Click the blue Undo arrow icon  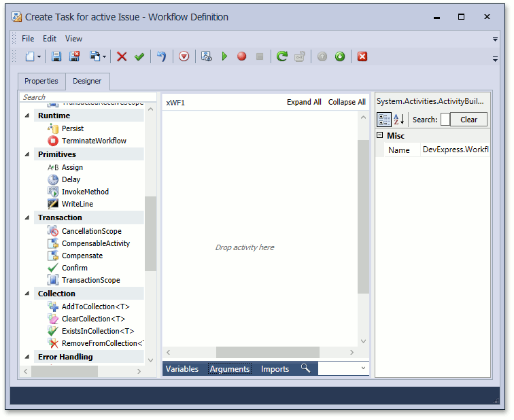pos(161,56)
